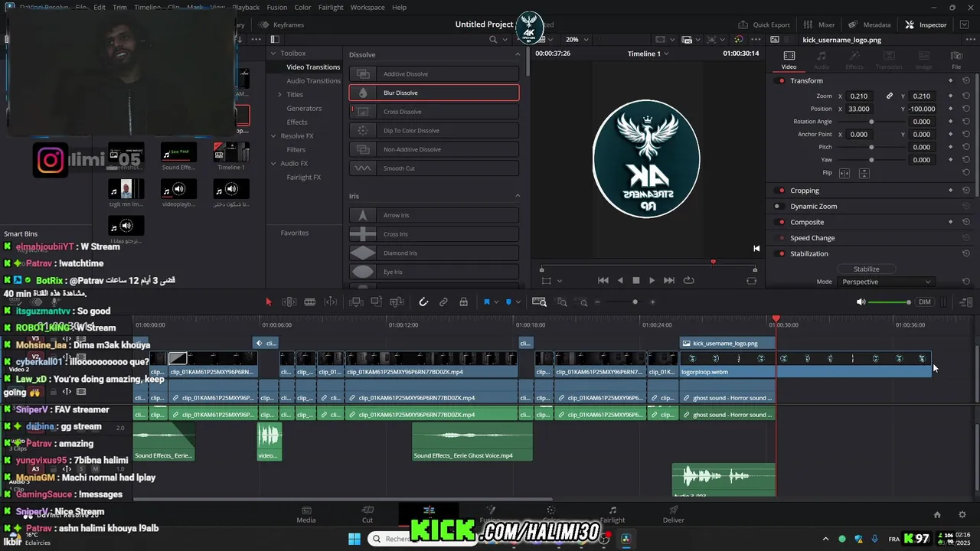Screen dimensions: 980x551
Task: Switch to the Inspector File tab
Action: (956, 60)
